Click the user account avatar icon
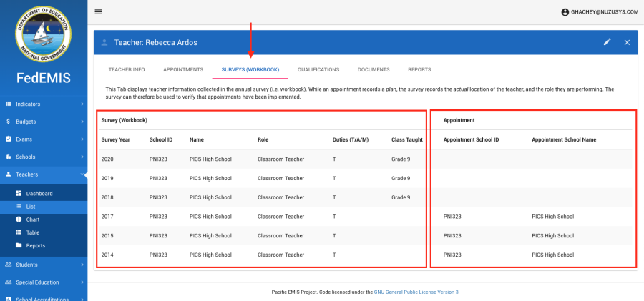Screen dimensions: 644x301 pos(565,12)
